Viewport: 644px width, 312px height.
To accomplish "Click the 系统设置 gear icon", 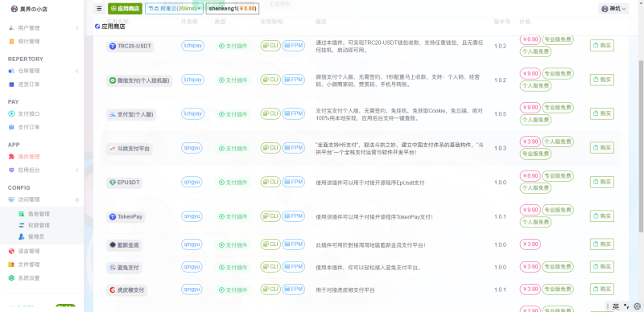I will pos(11,278).
